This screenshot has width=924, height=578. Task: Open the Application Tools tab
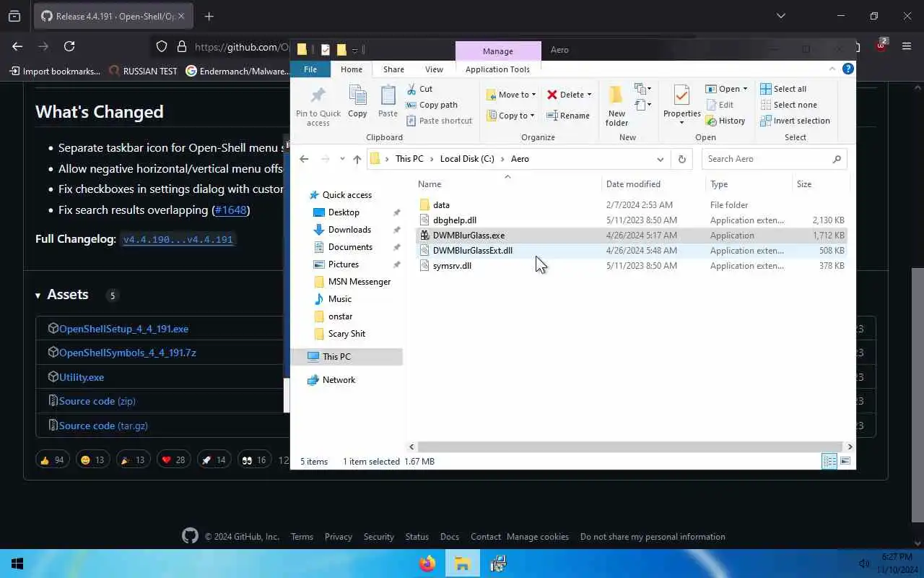pyautogui.click(x=497, y=69)
